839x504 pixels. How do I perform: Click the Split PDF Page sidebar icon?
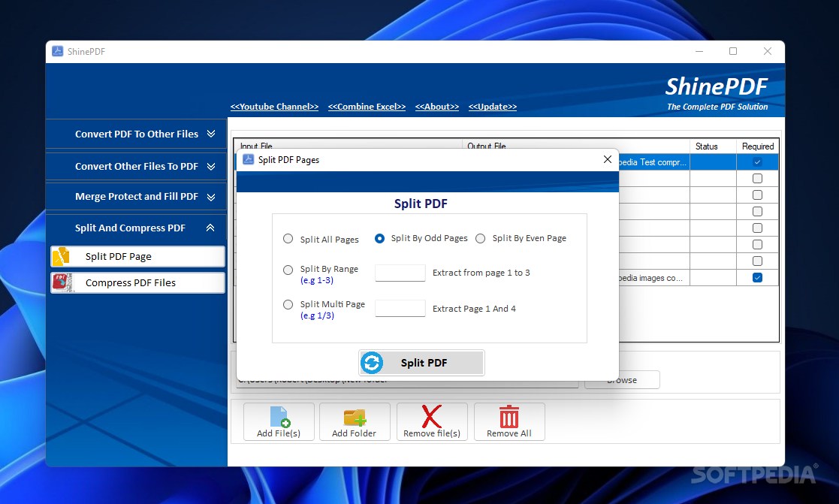62,256
